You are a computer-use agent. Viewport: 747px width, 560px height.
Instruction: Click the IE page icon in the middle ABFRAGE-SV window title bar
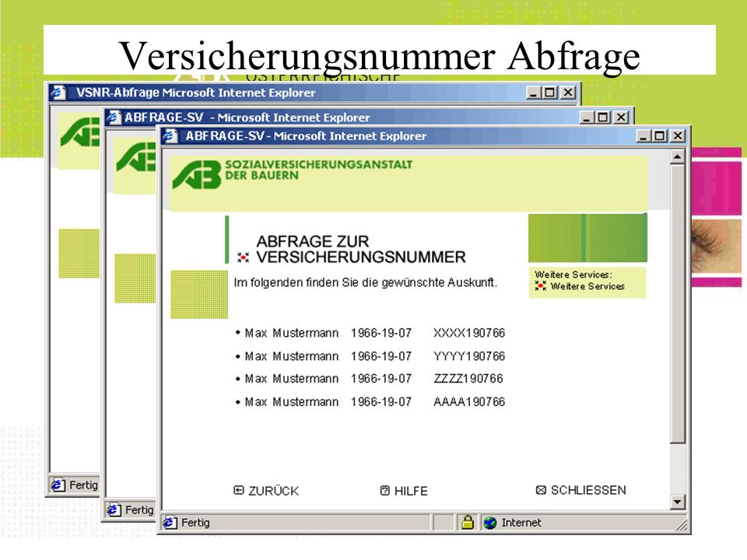point(114,117)
